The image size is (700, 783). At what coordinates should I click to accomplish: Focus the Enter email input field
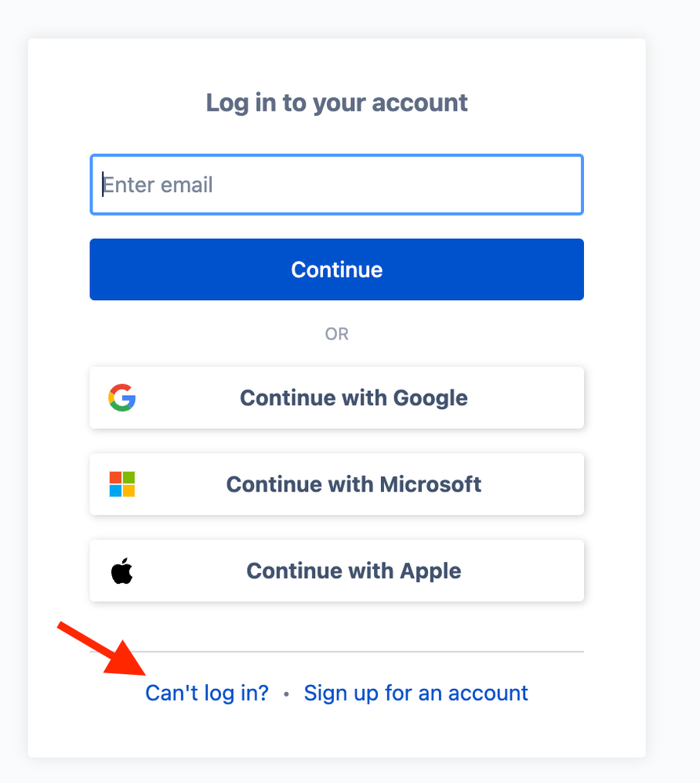tap(336, 185)
